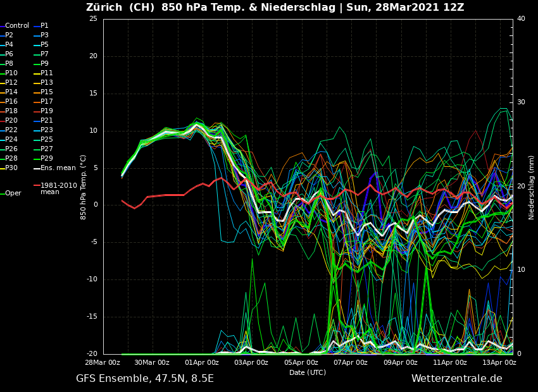The height and width of the screenshot is (392, 538).
Task: Select the P18 legend label
Action: 11,111
